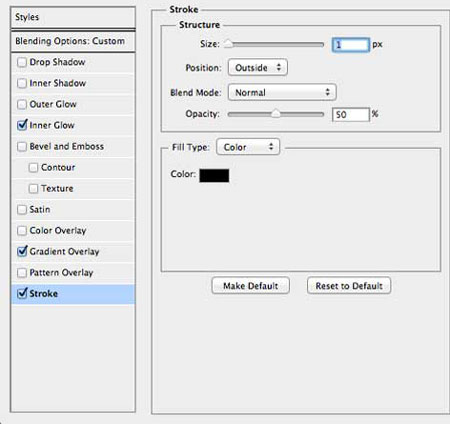Select the Styles header in the list
The width and height of the screenshot is (450, 424).
(73, 17)
